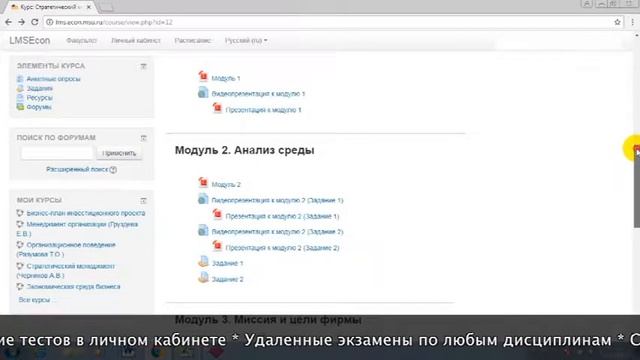
Task: Click icon for Видеопрезентация к модулю 2 (Задание 2)
Action: click(x=203, y=230)
